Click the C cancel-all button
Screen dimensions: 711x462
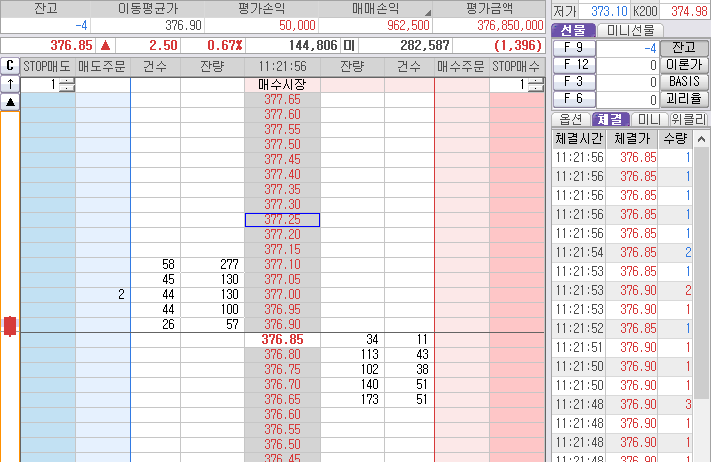tap(10, 66)
